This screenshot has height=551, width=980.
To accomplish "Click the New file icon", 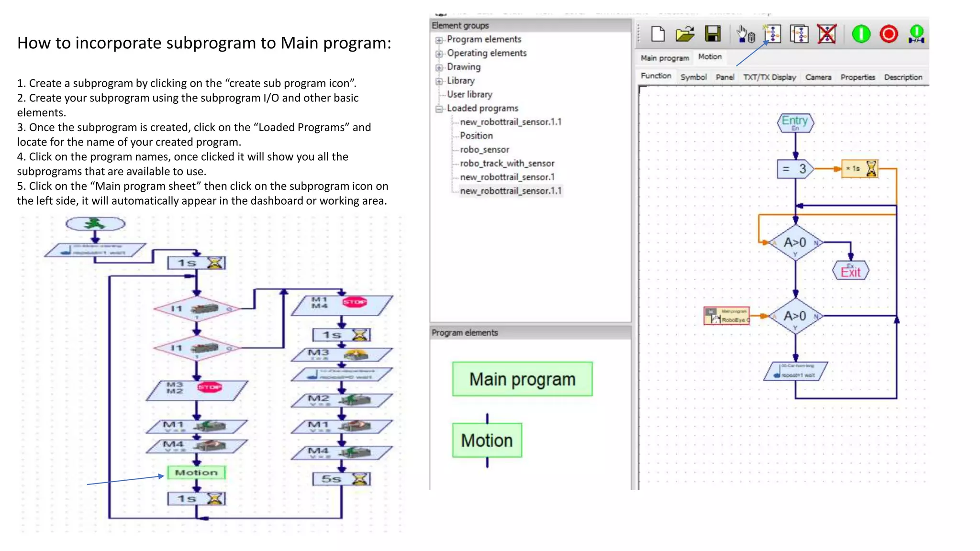I will click(658, 34).
